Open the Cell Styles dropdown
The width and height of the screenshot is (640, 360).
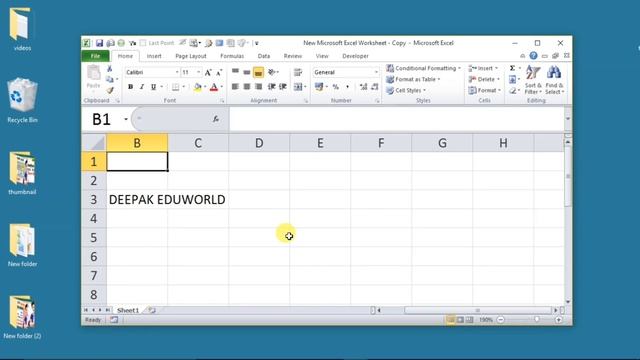click(x=406, y=90)
